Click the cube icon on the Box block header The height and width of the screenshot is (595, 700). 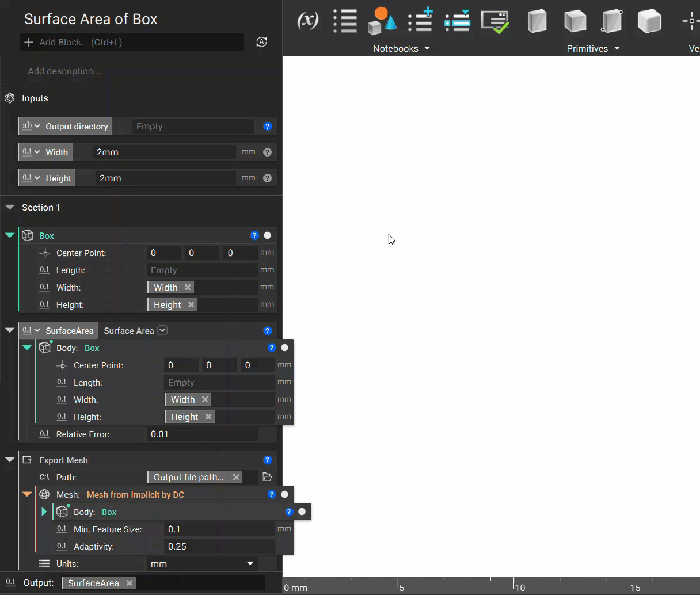tap(28, 235)
